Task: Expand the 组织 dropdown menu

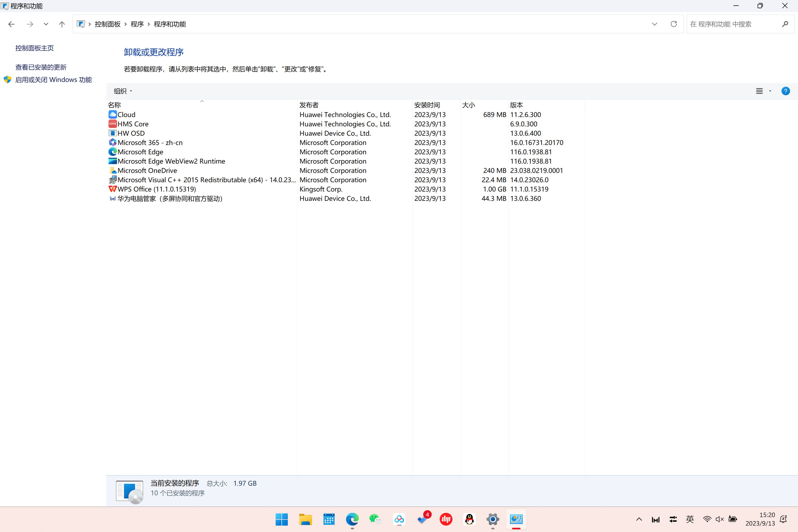Action: (123, 91)
